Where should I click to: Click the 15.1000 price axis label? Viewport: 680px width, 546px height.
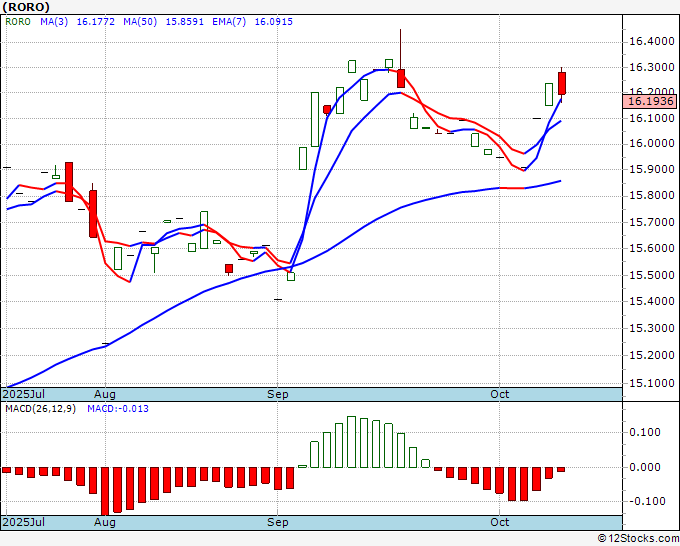tap(652, 383)
